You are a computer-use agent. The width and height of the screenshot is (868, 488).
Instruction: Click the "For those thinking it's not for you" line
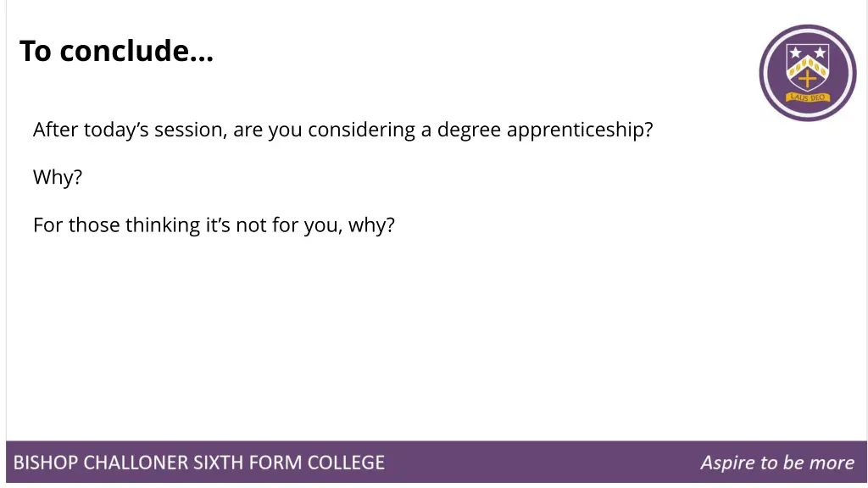(214, 225)
